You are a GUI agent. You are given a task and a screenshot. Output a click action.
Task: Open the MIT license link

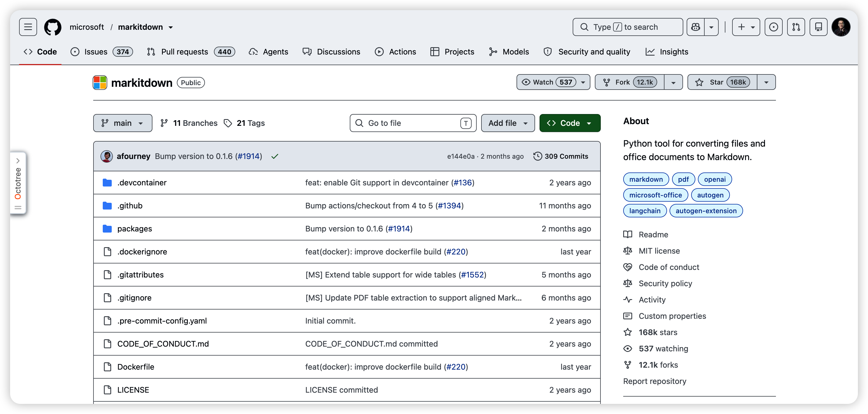click(x=659, y=251)
